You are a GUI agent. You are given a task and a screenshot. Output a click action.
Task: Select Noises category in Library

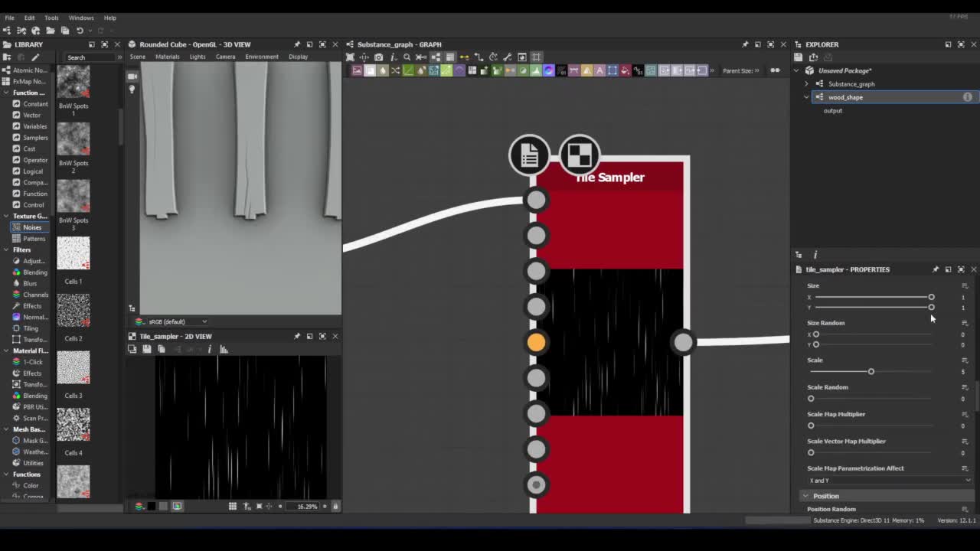[32, 227]
